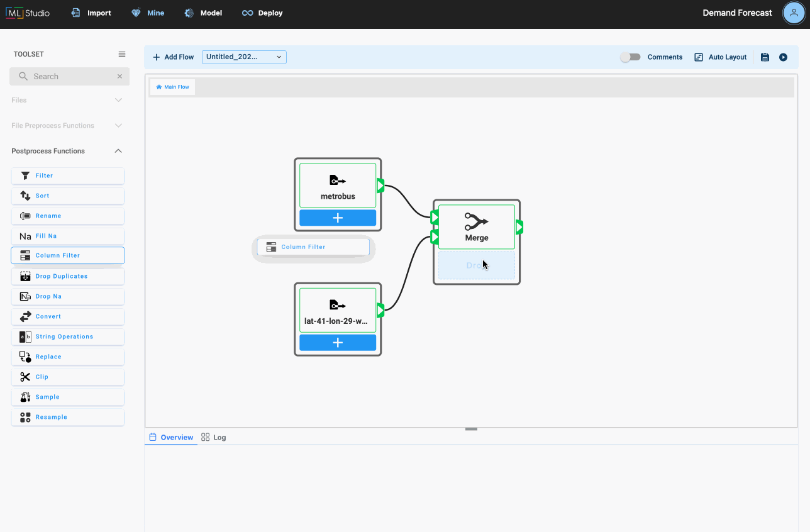Open the Untitled flow dropdown

[244, 57]
